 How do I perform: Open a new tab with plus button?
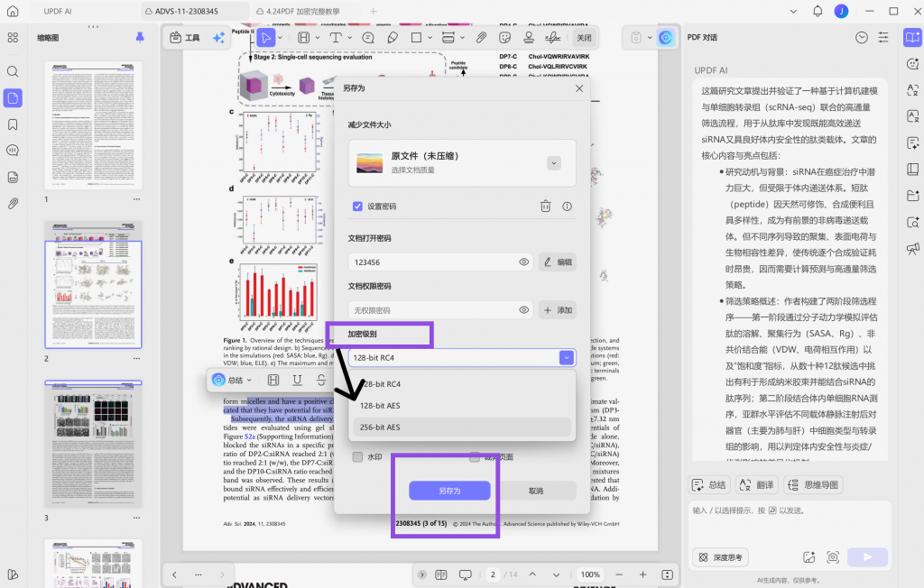point(373,11)
